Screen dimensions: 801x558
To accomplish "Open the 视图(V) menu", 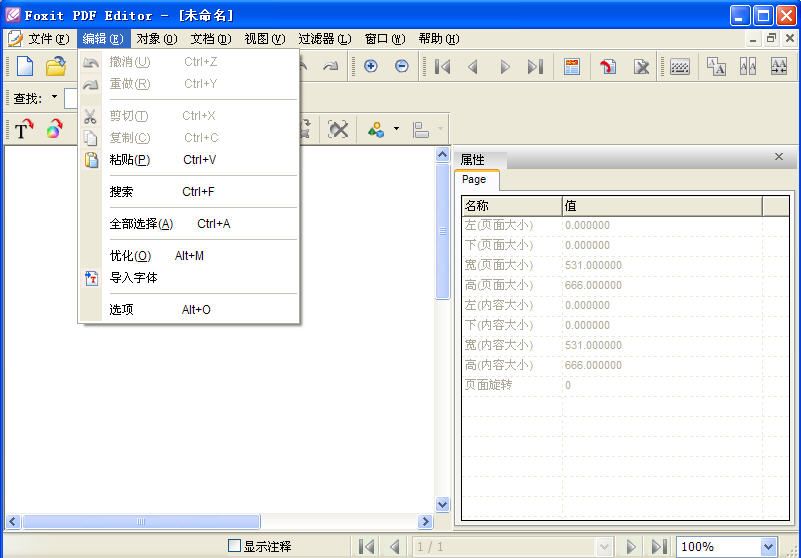I will pyautogui.click(x=265, y=39).
